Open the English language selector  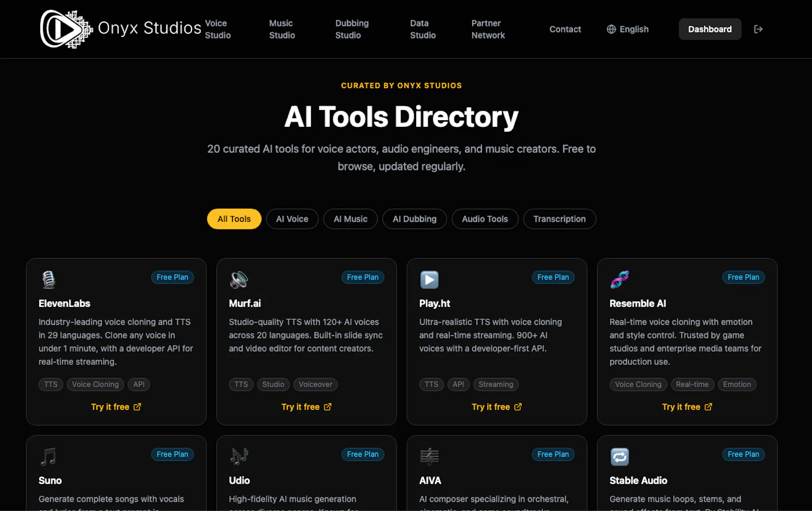tap(628, 29)
